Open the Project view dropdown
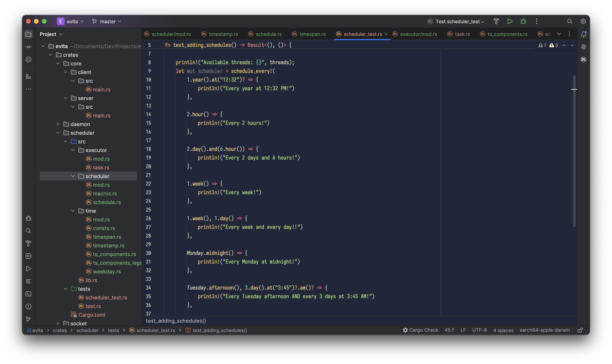The height and width of the screenshot is (364, 612). point(51,34)
